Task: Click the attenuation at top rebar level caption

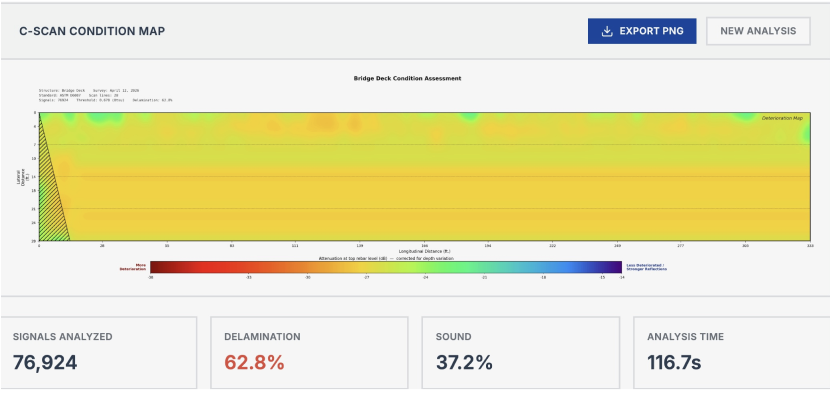Action: coord(386,258)
